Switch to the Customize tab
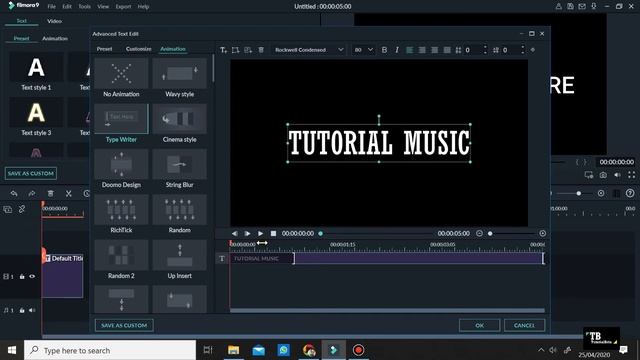 pos(138,49)
